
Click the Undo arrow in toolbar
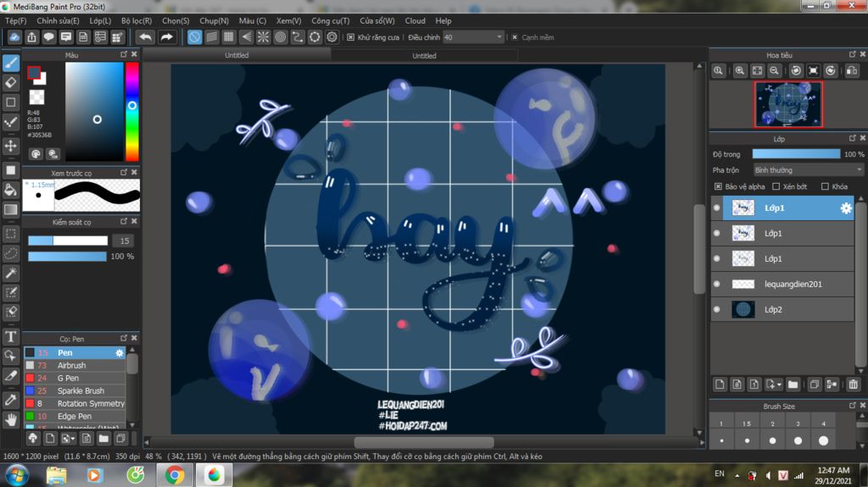(x=146, y=37)
